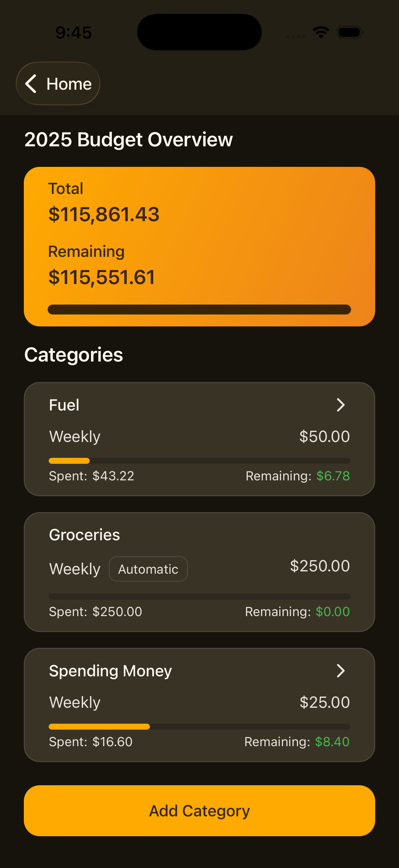Screen dimensions: 399x868
Task: Tap the Total $115,861.43 amount
Action: [x=104, y=214]
